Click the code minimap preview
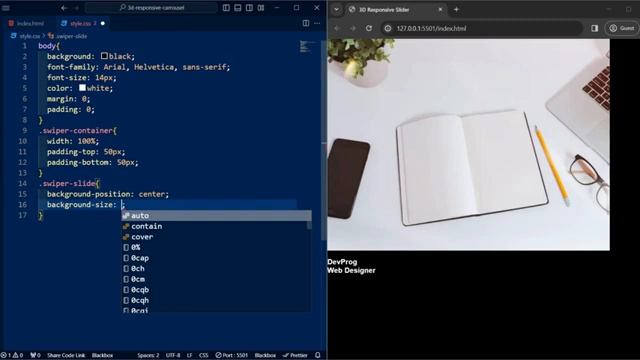Image resolution: width=640 pixels, height=360 pixels. [x=308, y=47]
